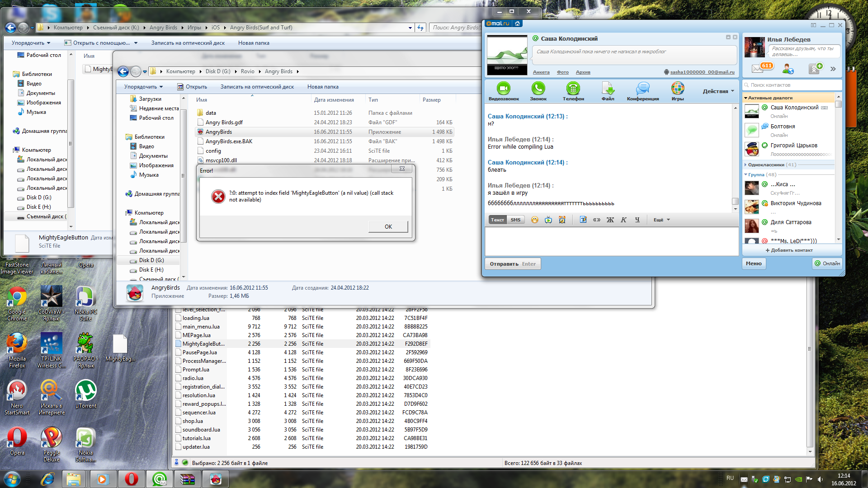Toggle bold Ж text formatting
Image resolution: width=868 pixels, height=488 pixels.
pyautogui.click(x=610, y=220)
